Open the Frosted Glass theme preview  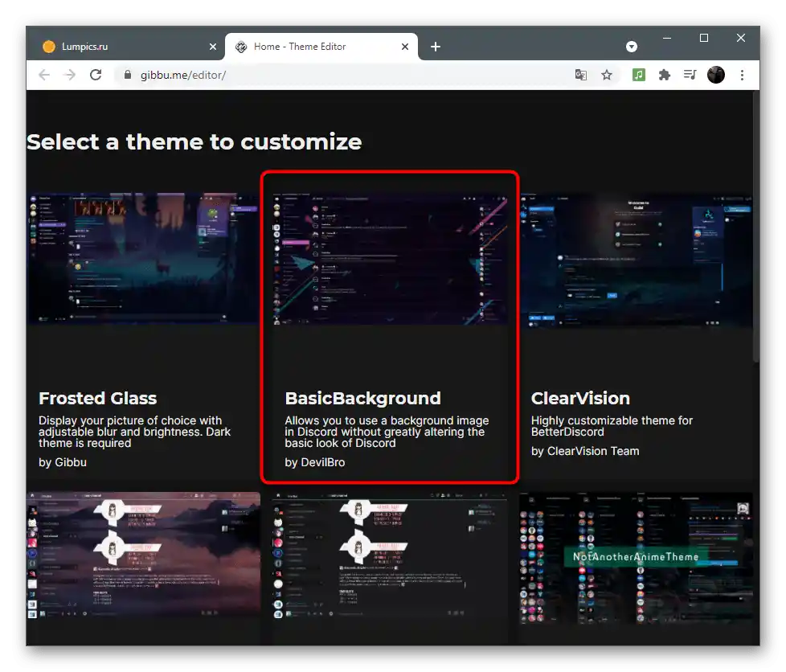[143, 260]
